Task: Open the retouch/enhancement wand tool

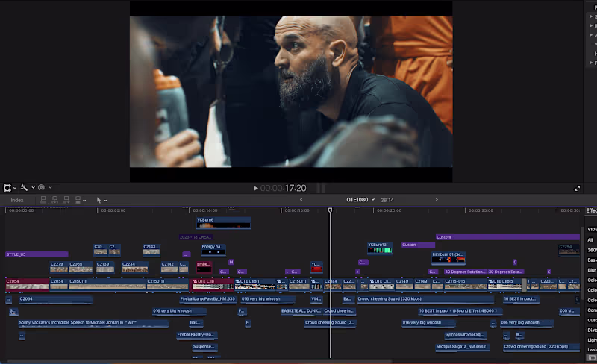Action: pyautogui.click(x=24, y=187)
